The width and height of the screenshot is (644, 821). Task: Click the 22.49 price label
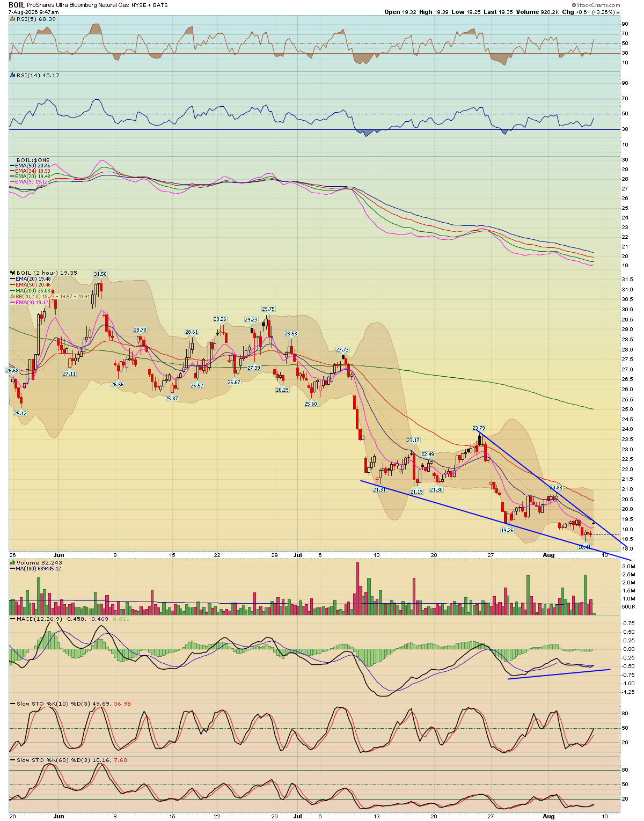428,454
